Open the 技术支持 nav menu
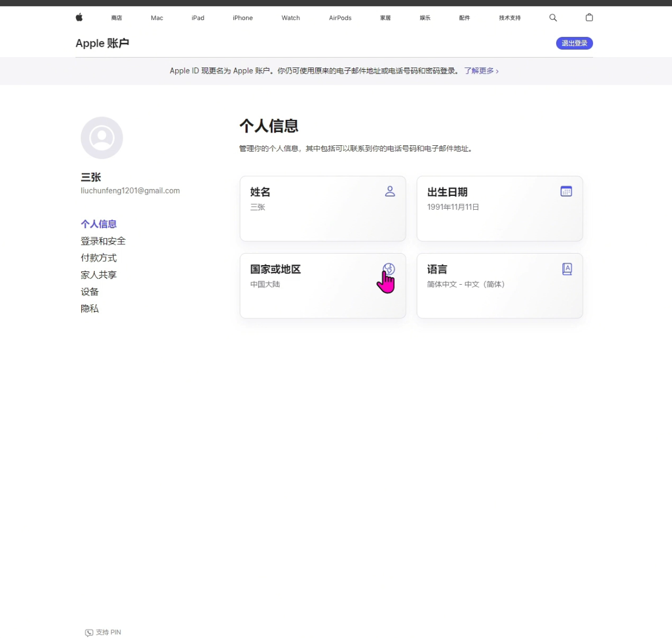The width and height of the screenshot is (672, 638). [509, 18]
